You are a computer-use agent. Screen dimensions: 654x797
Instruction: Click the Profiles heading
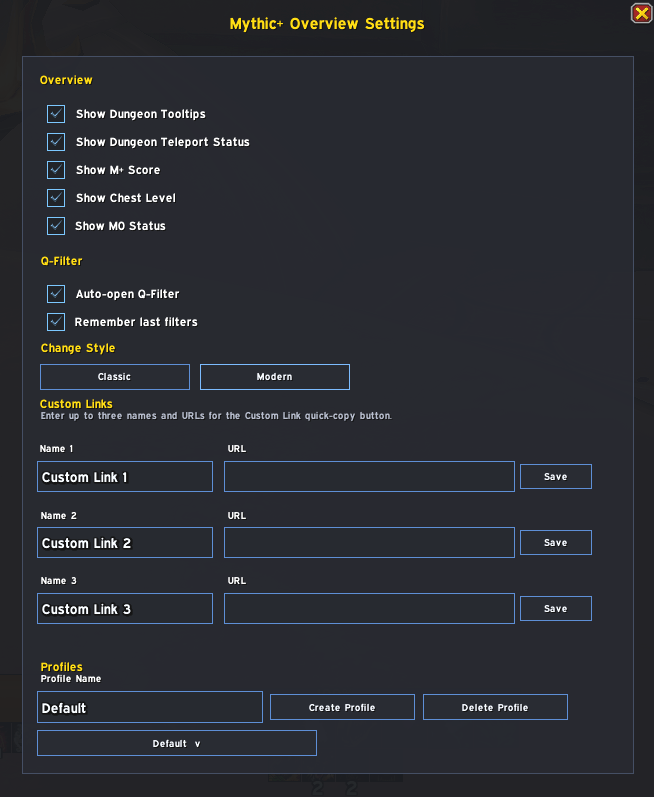click(61, 666)
